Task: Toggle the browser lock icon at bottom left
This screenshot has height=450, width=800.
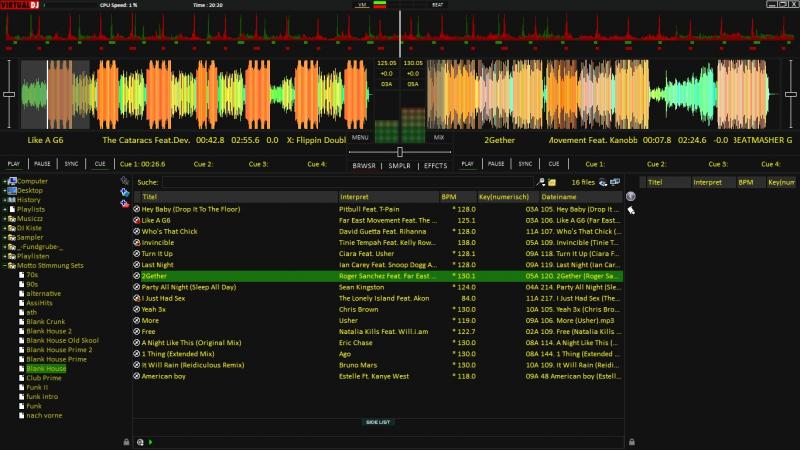Action: pos(126,442)
